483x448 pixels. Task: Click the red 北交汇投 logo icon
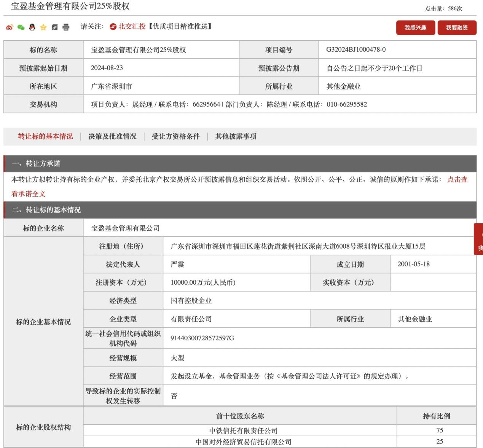click(x=113, y=27)
